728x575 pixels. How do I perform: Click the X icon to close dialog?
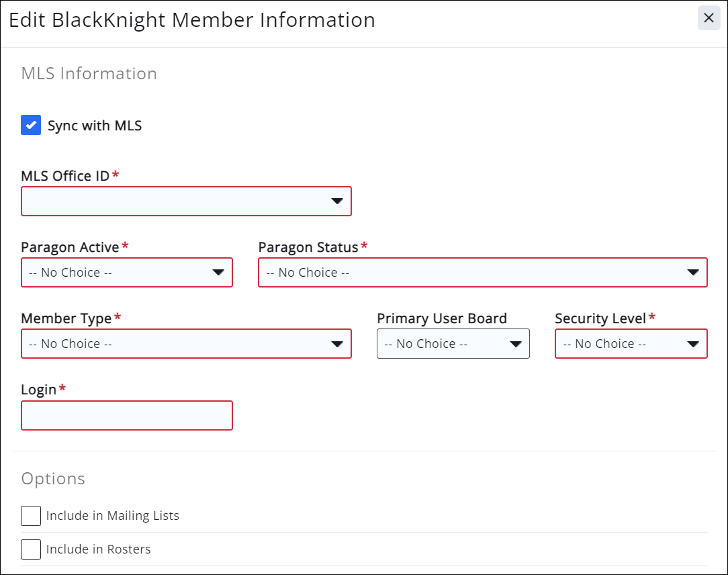(709, 18)
